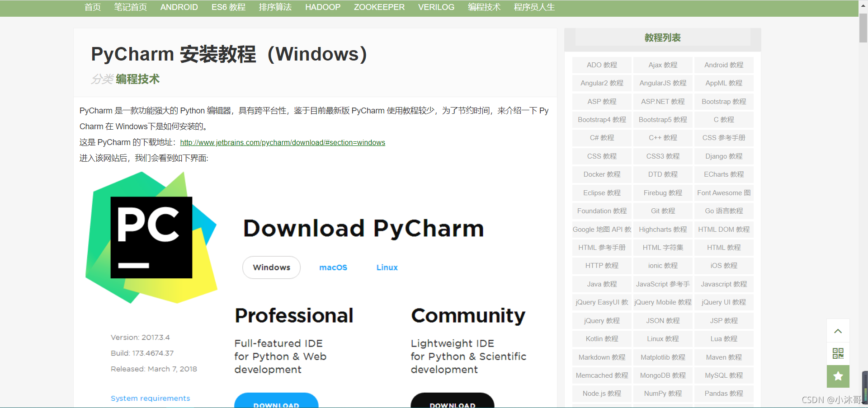Click the Matplotlib 教程 link
Screen dimensions: 868x408
tap(663, 357)
